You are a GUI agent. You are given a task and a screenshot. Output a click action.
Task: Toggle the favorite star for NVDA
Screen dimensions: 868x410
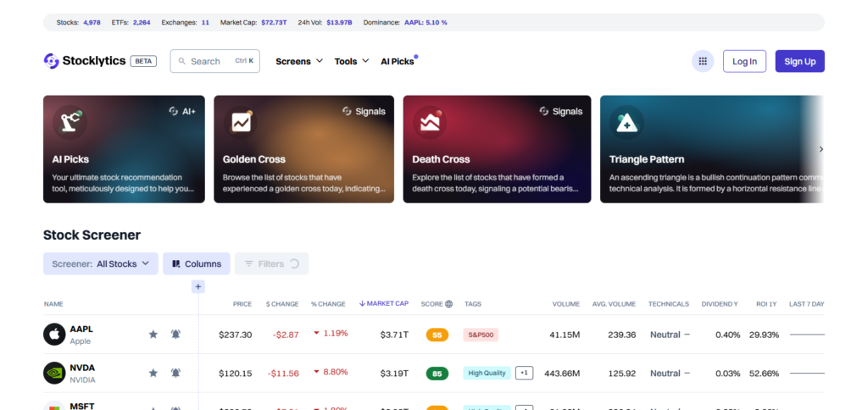pos(153,373)
